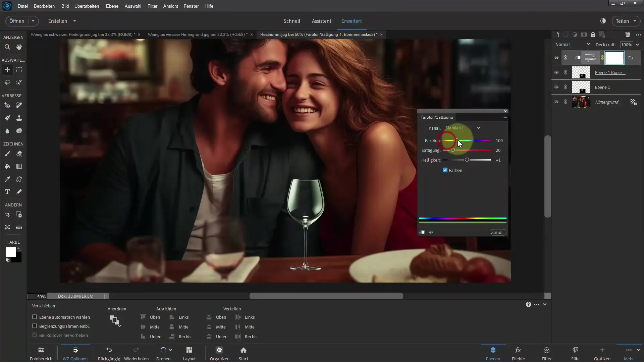Select the Move tool

tap(7, 70)
